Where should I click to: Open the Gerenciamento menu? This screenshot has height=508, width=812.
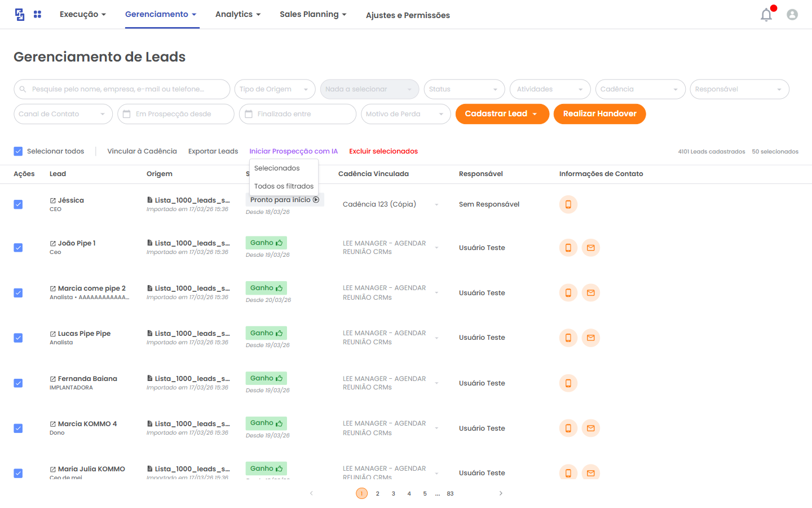point(161,15)
